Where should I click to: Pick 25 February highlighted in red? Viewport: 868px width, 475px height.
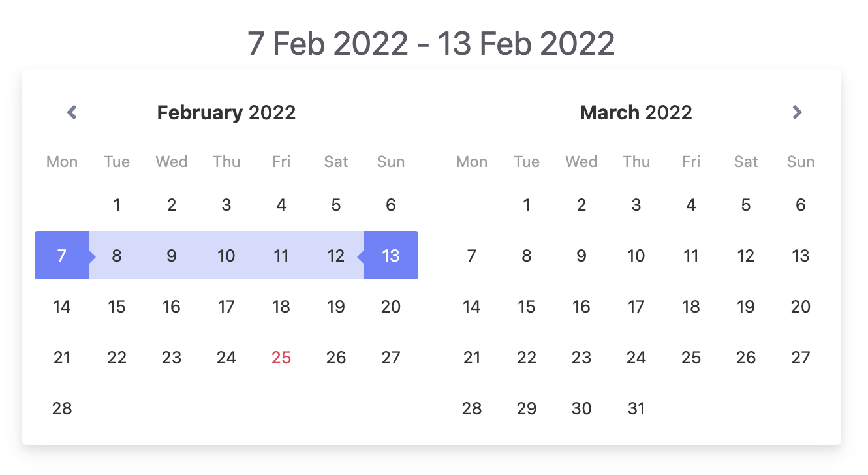pyautogui.click(x=281, y=357)
